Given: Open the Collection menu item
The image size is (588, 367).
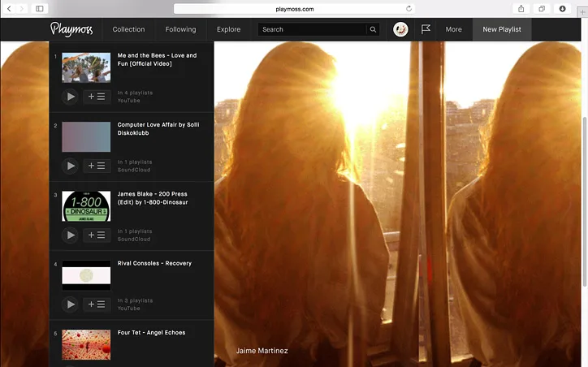Looking at the screenshot, I should point(128,29).
